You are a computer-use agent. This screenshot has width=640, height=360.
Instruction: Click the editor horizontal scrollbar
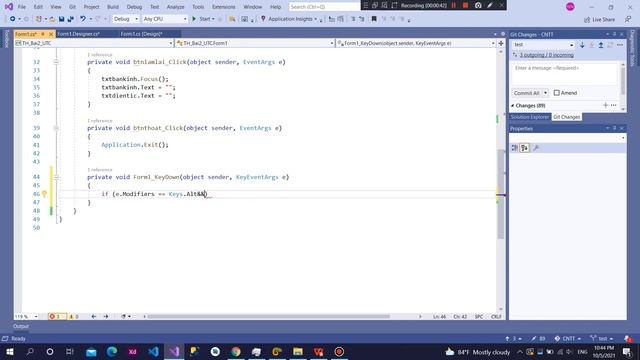pos(269,316)
